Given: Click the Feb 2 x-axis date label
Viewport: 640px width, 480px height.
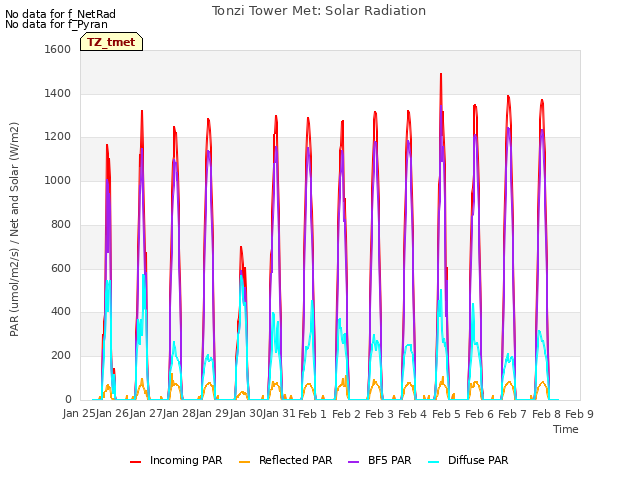Looking at the screenshot, I should pos(346,414).
